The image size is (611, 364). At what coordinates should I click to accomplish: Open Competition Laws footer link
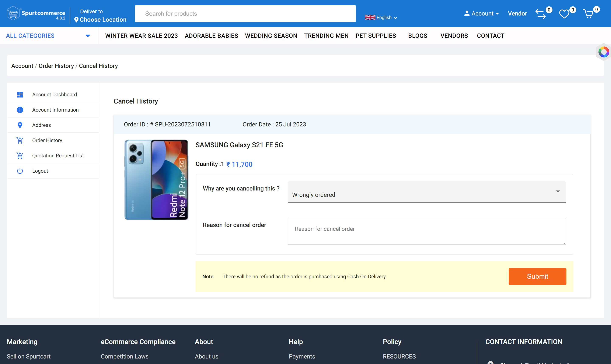(x=125, y=356)
